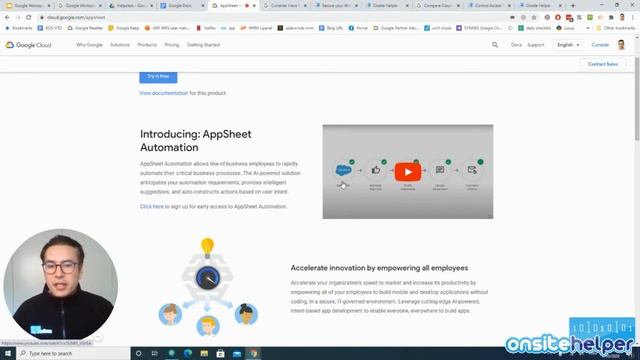This screenshot has height=360, width=640.
Task: Open the Windows Start menu
Action: (8, 353)
